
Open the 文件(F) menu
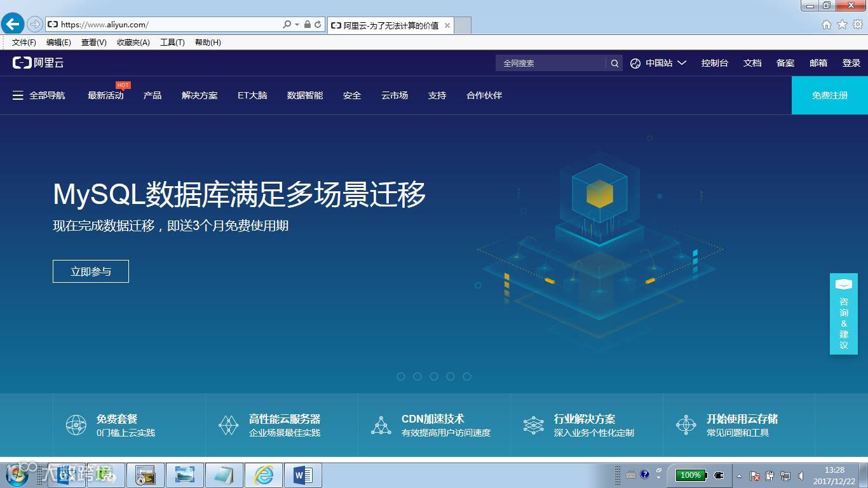[24, 43]
